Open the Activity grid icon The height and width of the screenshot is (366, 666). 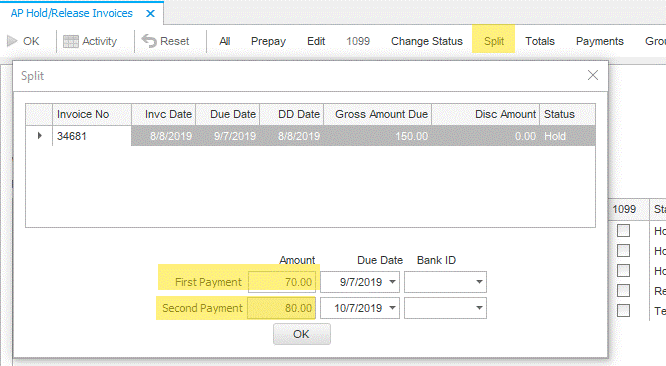point(71,41)
